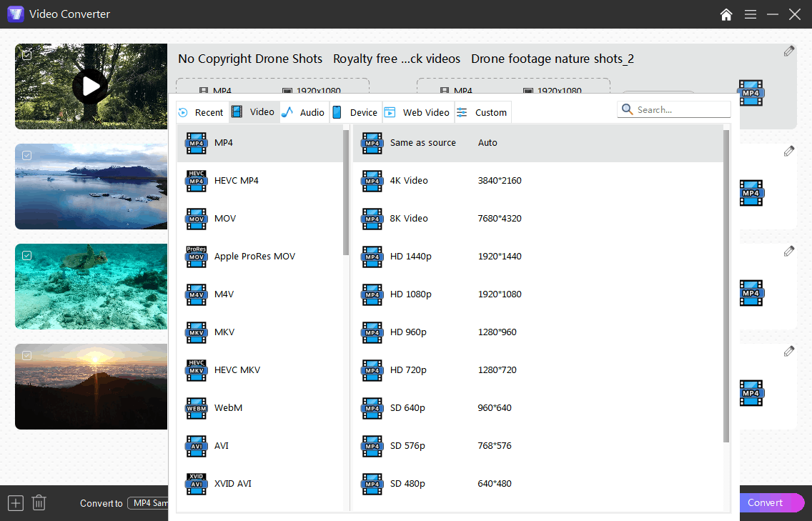Image resolution: width=812 pixels, height=521 pixels.
Task: Select the HEVC MKV format icon
Action: (x=197, y=369)
